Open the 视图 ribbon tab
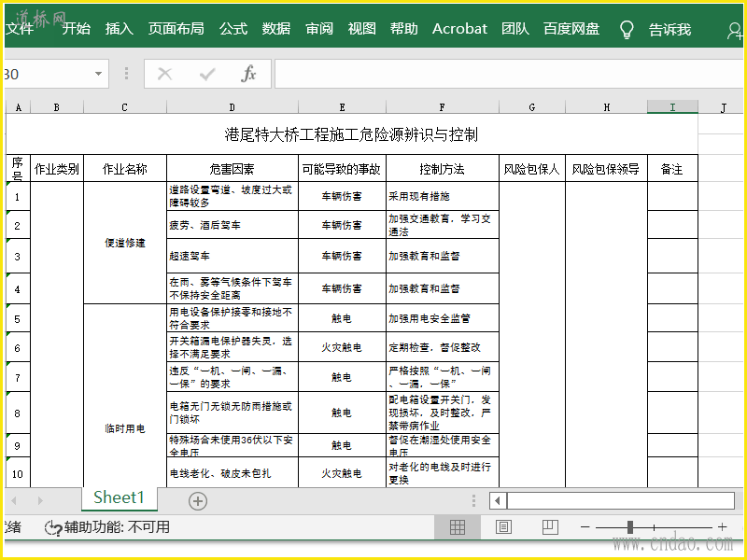747x560 pixels. pos(361,29)
